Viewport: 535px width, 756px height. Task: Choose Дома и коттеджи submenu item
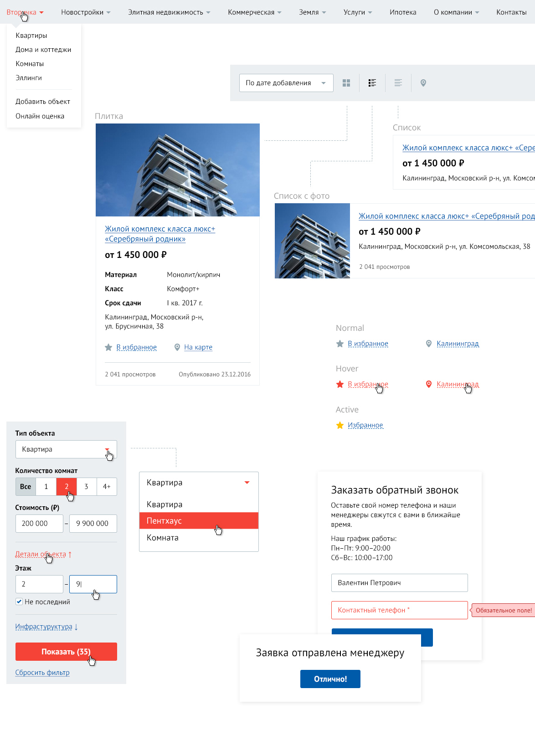click(43, 50)
